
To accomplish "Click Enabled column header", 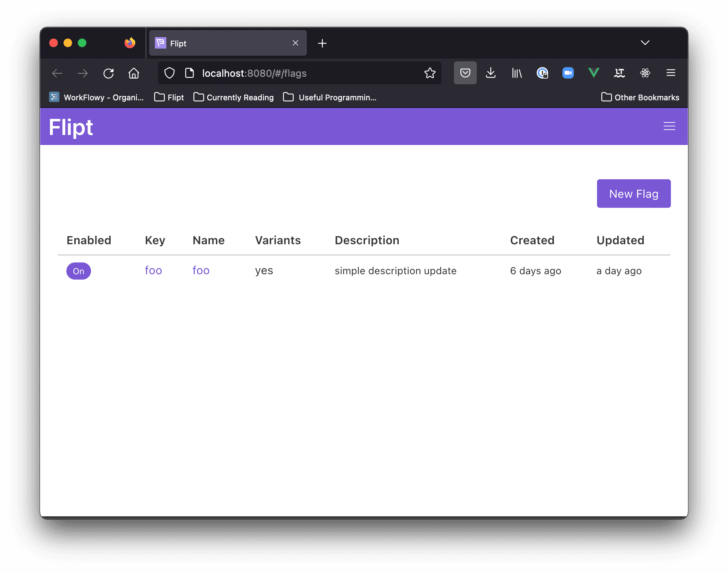I will pyautogui.click(x=89, y=240).
